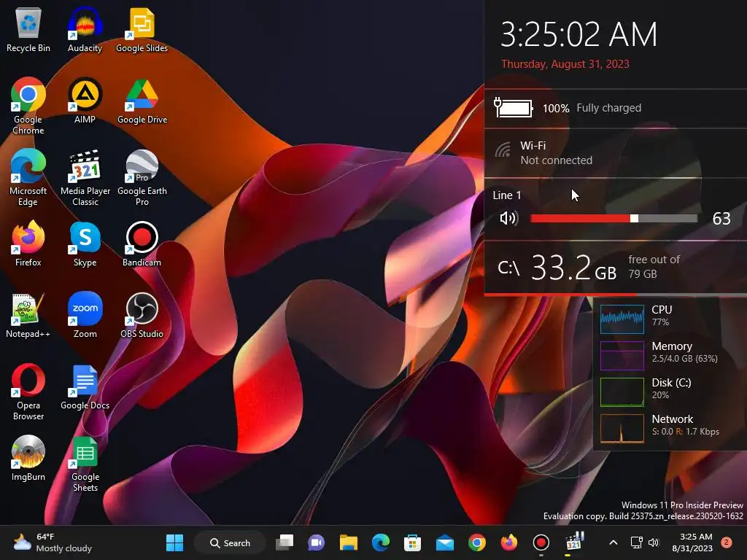Open the taskbar clock and date

[692, 542]
